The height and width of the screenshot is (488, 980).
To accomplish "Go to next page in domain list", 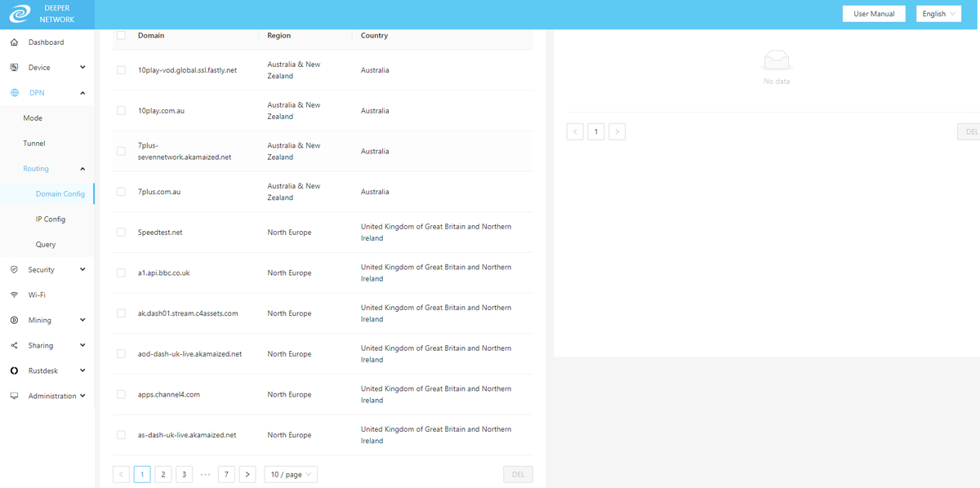I will (x=247, y=474).
